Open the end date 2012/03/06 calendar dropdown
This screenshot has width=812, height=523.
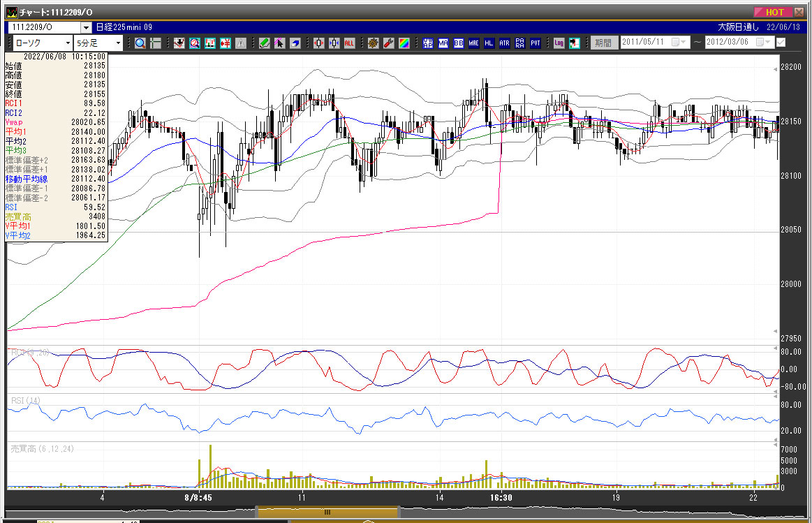[x=763, y=42]
